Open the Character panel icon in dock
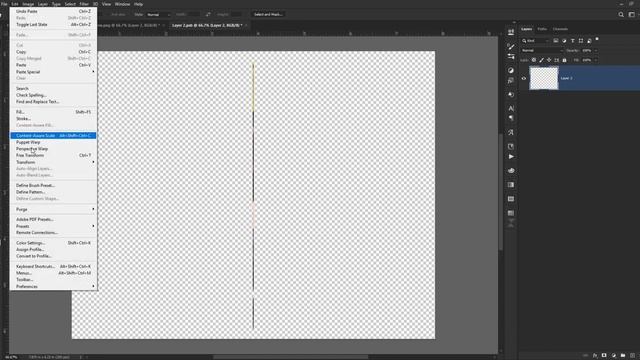This screenshot has height=360, width=640. [511, 108]
